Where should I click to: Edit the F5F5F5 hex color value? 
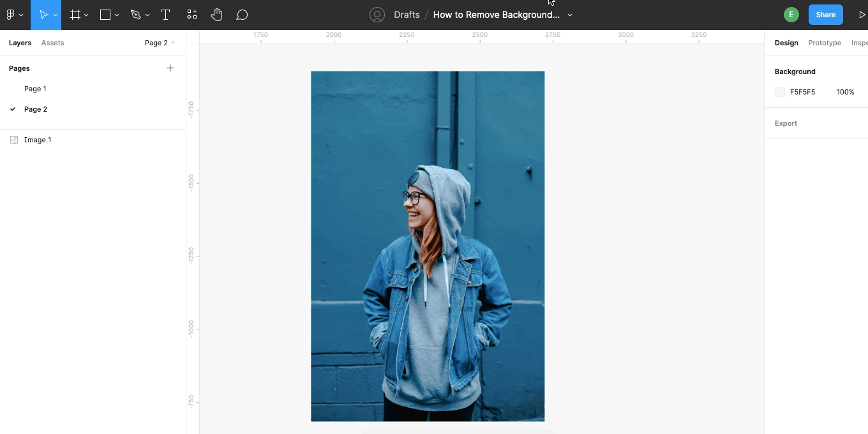[802, 92]
